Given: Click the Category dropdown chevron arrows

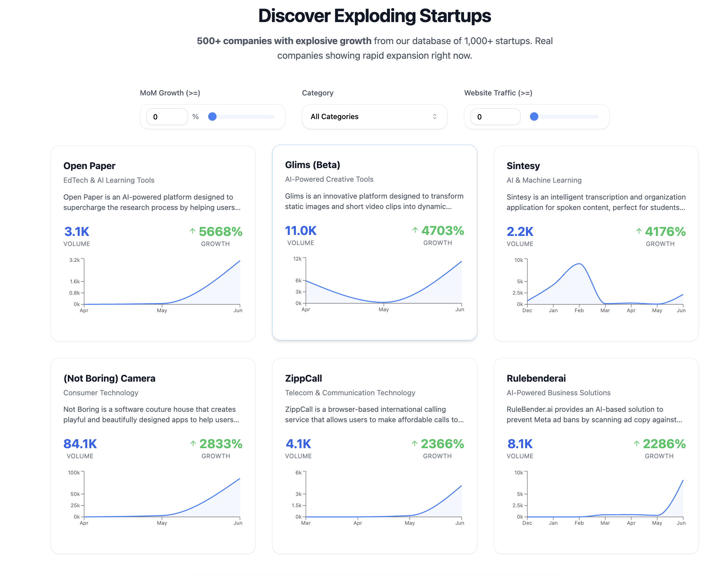Looking at the screenshot, I should 434,117.
